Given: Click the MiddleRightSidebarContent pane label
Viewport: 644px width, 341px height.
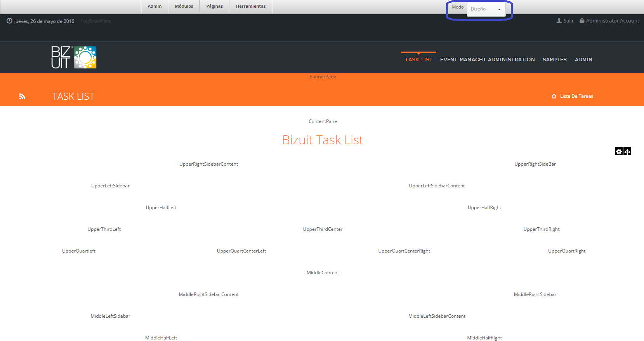Looking at the screenshot, I should click(x=208, y=294).
